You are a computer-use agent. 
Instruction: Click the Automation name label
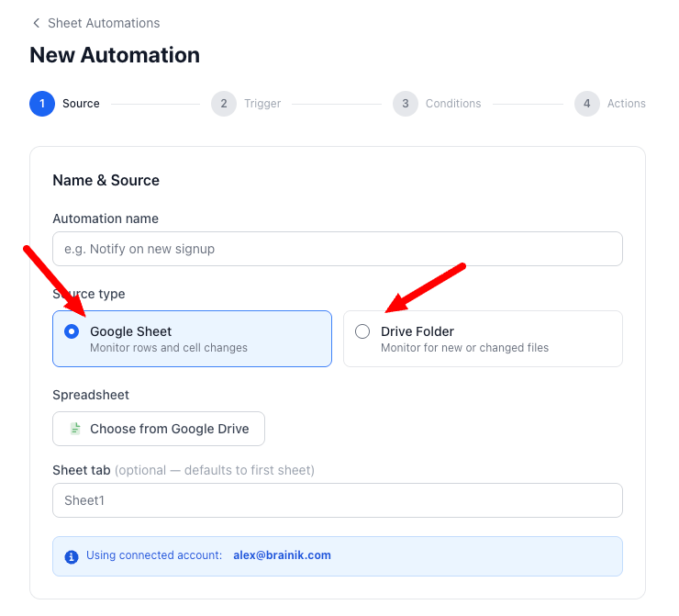coord(106,218)
